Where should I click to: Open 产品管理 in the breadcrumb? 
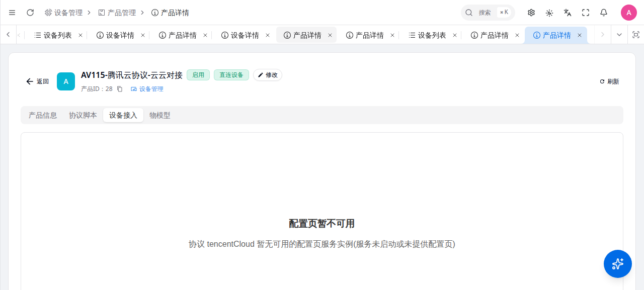point(117,13)
